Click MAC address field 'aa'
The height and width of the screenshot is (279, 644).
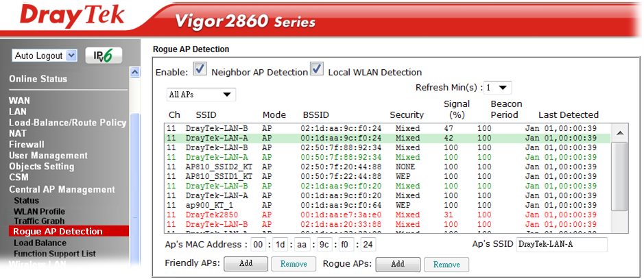click(x=302, y=245)
